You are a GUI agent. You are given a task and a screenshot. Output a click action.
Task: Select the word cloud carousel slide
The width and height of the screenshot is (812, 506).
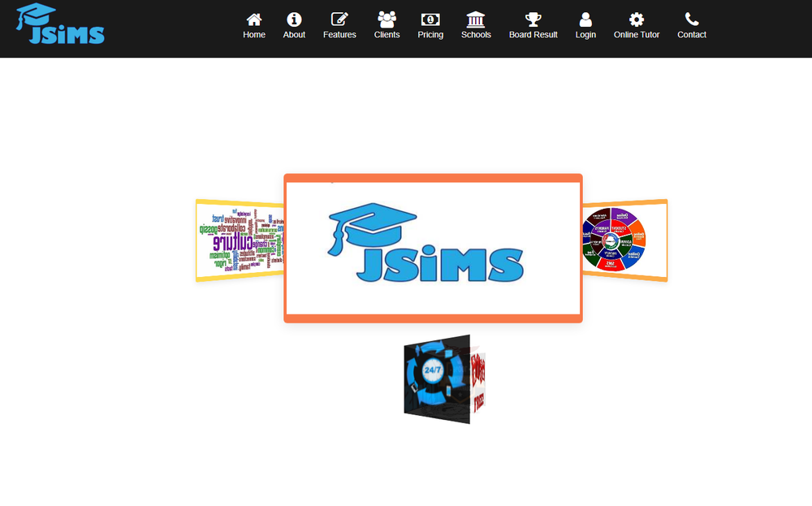click(x=240, y=240)
